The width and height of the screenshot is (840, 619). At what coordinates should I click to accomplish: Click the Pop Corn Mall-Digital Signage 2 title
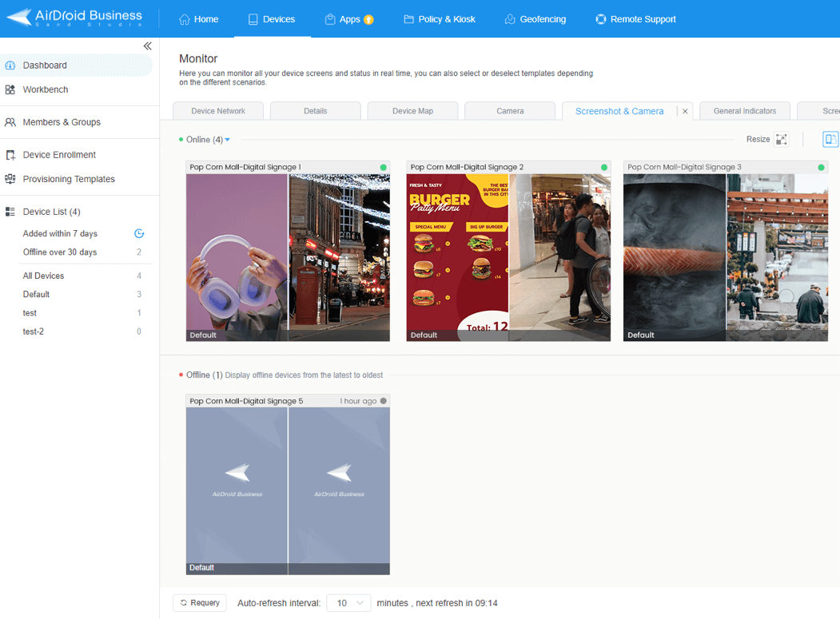click(x=467, y=167)
